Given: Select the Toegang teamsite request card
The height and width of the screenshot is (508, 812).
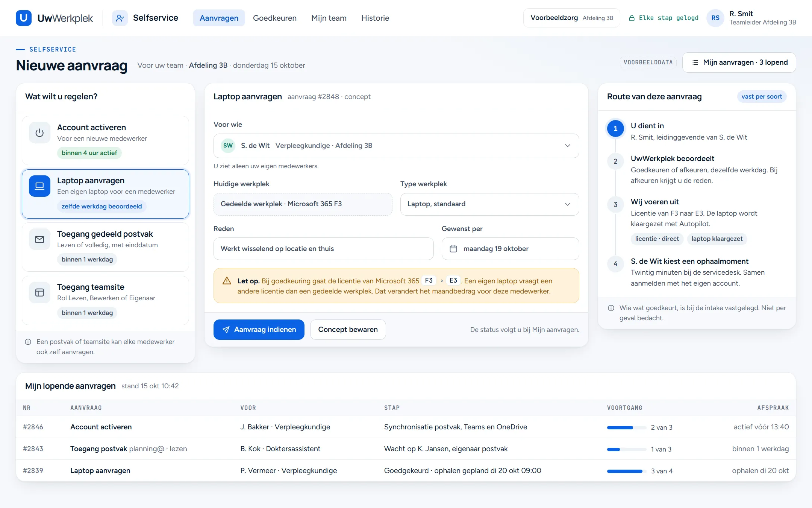Looking at the screenshot, I should pyautogui.click(x=105, y=300).
